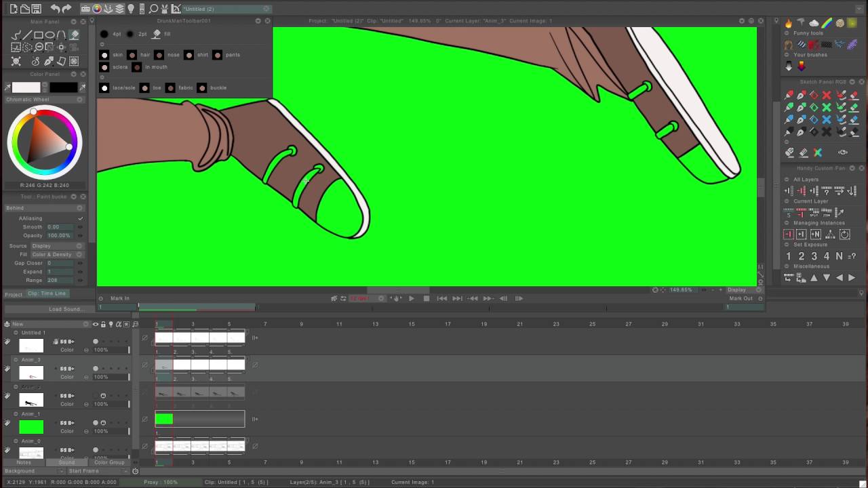868x488 pixels.
Task: Click the Stop button in transport
Action: click(426, 298)
